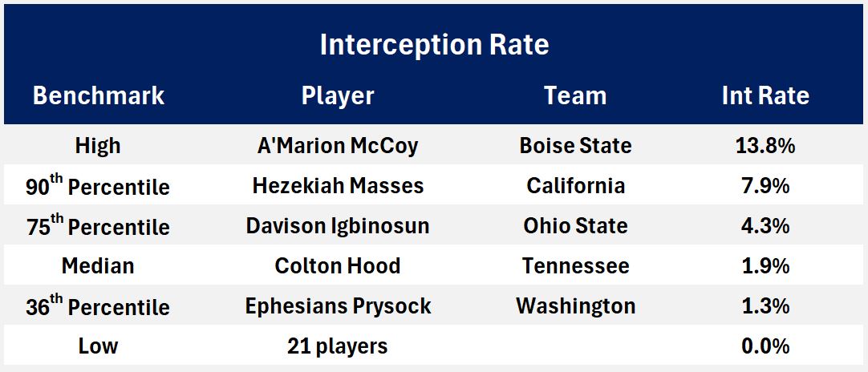Select the Benchmark column header
Viewport: 868px width, 372px height.
click(x=98, y=96)
